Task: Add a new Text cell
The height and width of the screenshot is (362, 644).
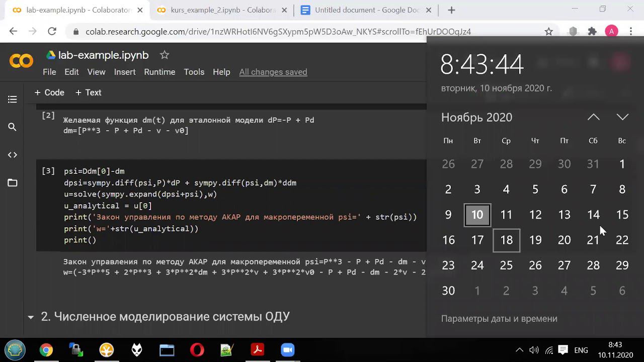Action: 88,93
